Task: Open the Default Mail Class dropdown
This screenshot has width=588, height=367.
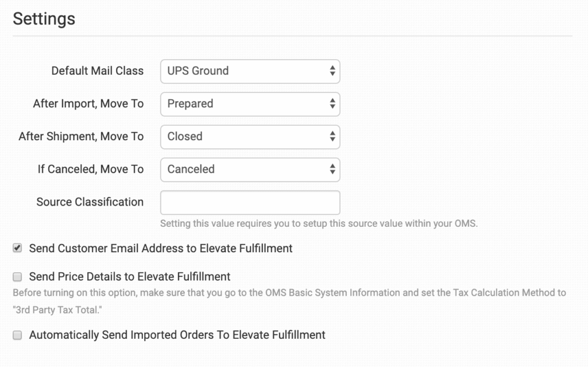Action: tap(250, 71)
